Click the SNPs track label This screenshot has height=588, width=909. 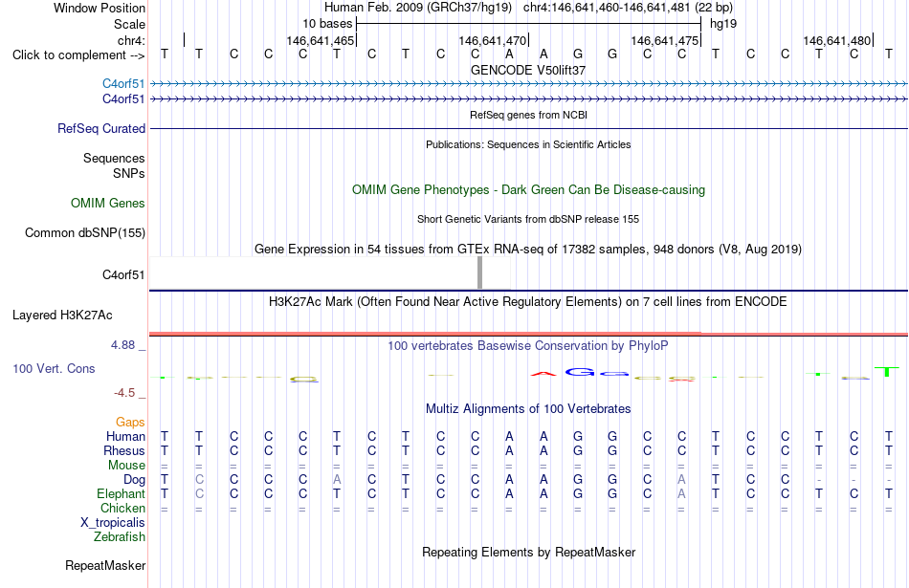click(x=129, y=173)
